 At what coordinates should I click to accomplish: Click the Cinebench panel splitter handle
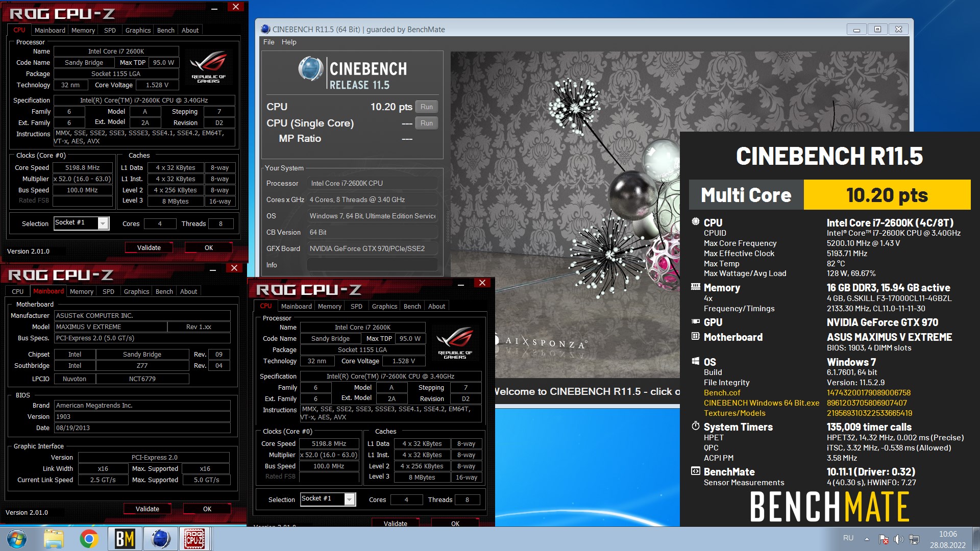448,226
